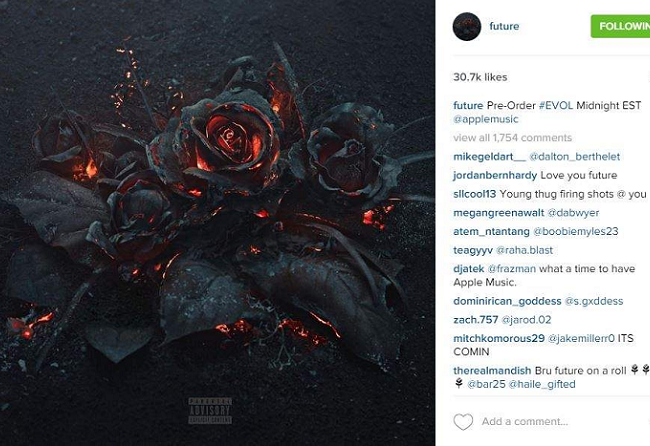Viewport: 650px width, 446px height.
Task: Open dominirican_goddess commenter profile
Action: [507, 301]
